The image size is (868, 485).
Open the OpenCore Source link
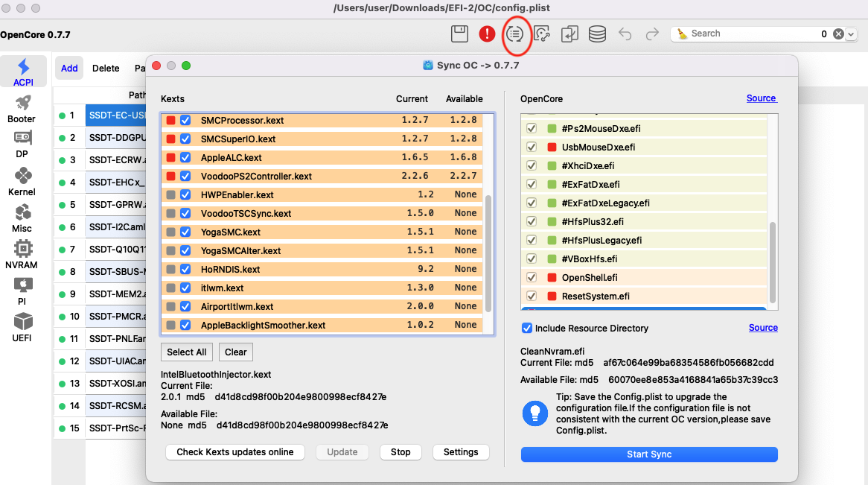[762, 98]
